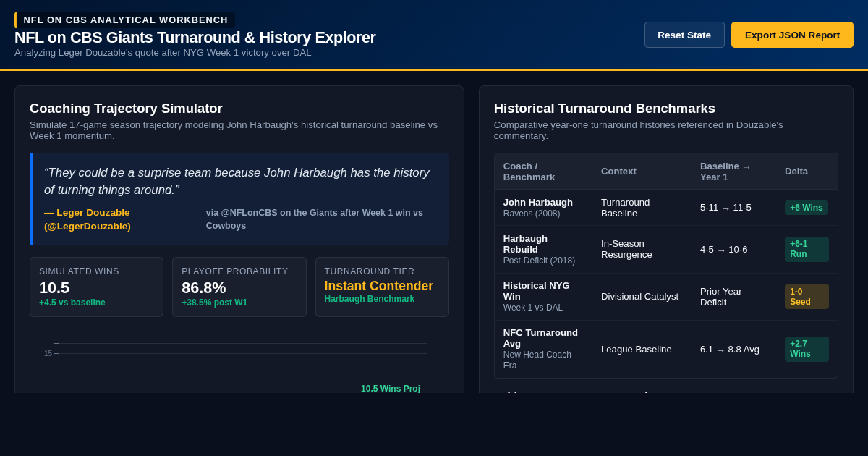Click the Leger Douzable (@LegerDouzable) attribution

(x=88, y=219)
